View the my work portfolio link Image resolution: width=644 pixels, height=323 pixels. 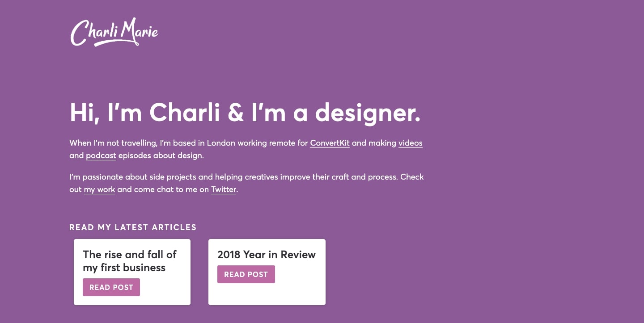click(99, 189)
